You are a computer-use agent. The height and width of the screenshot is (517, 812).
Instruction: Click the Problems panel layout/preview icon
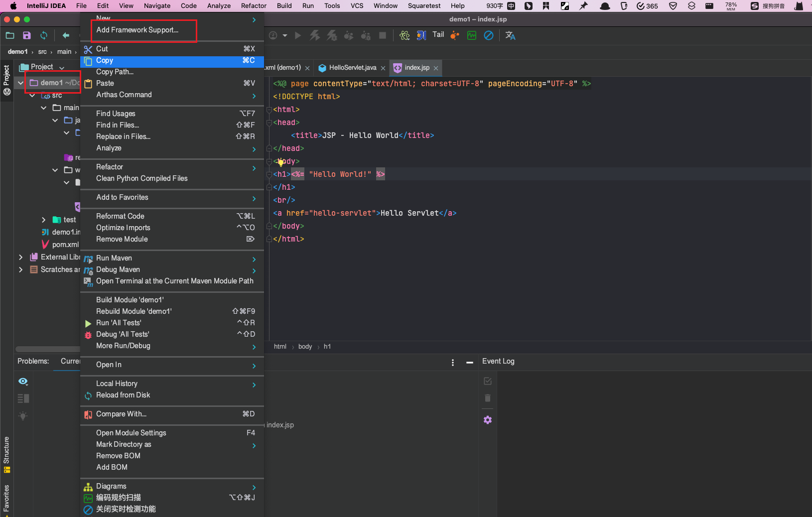(23, 398)
